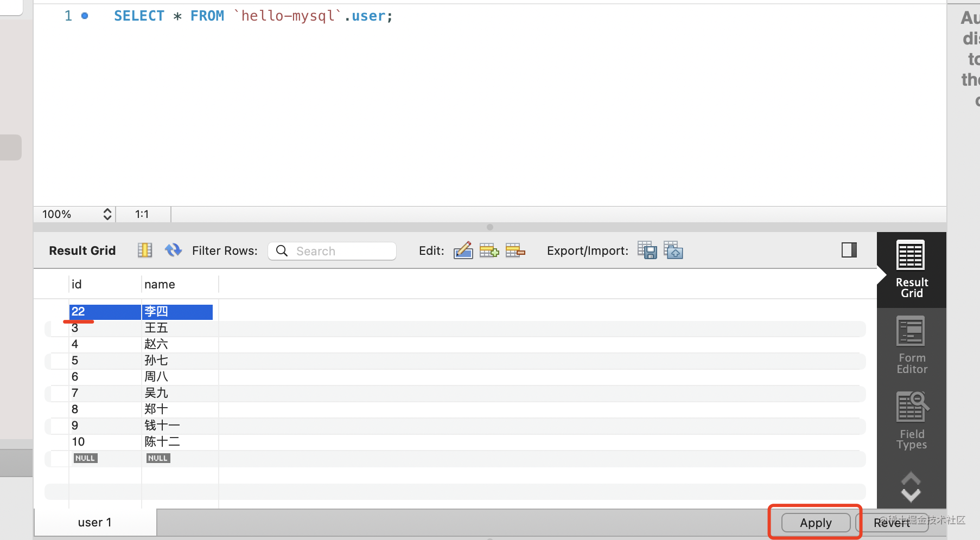Open the Field Types panel
980x540 pixels.
[911, 421]
